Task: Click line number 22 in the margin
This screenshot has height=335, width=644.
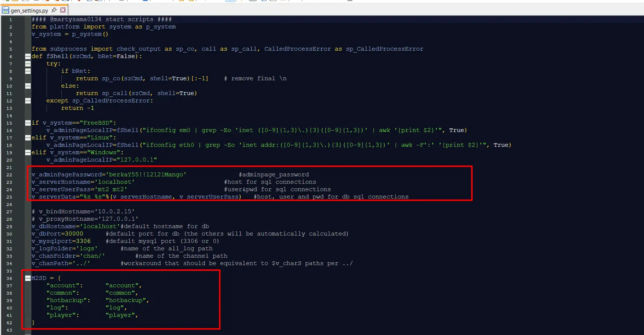Action: [9, 175]
